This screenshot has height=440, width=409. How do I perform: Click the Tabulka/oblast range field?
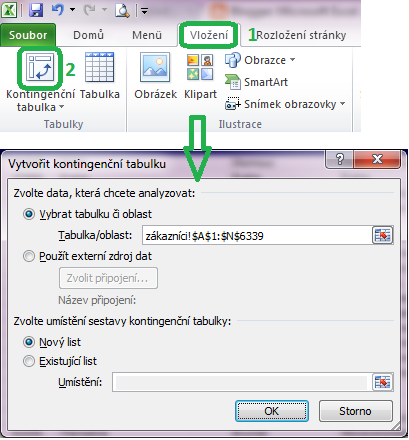(257, 236)
